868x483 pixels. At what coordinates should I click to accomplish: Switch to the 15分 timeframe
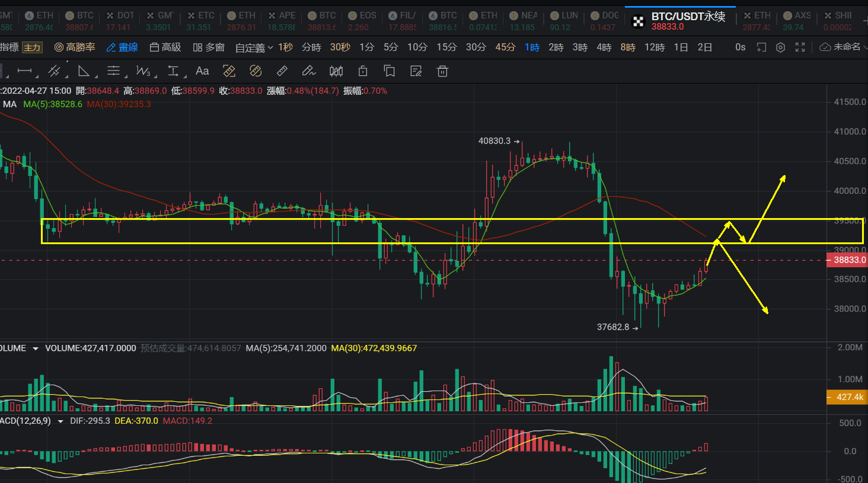click(x=446, y=47)
